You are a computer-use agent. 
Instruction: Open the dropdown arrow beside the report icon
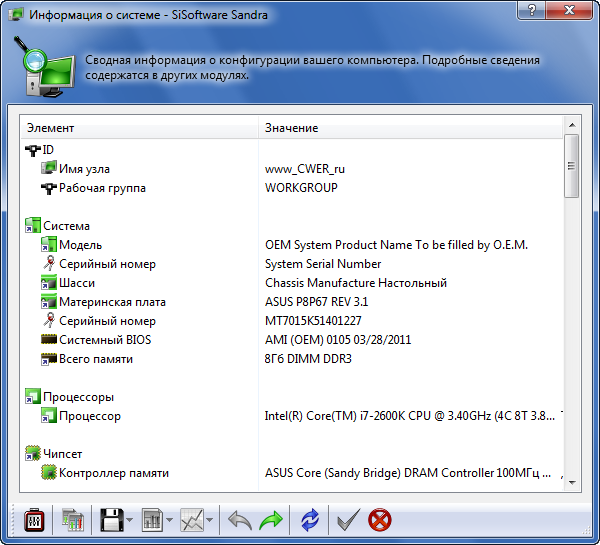coord(171,521)
